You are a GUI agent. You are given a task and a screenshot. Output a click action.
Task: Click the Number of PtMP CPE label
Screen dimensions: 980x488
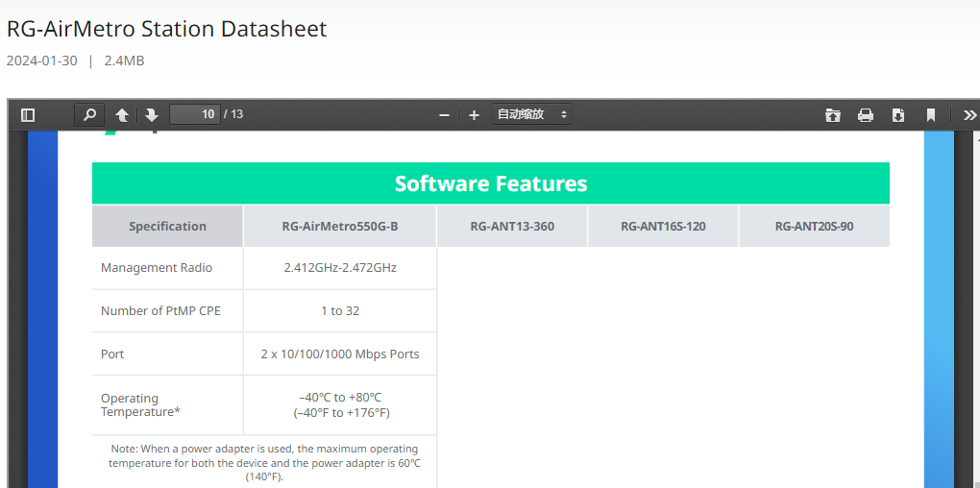[x=160, y=310]
